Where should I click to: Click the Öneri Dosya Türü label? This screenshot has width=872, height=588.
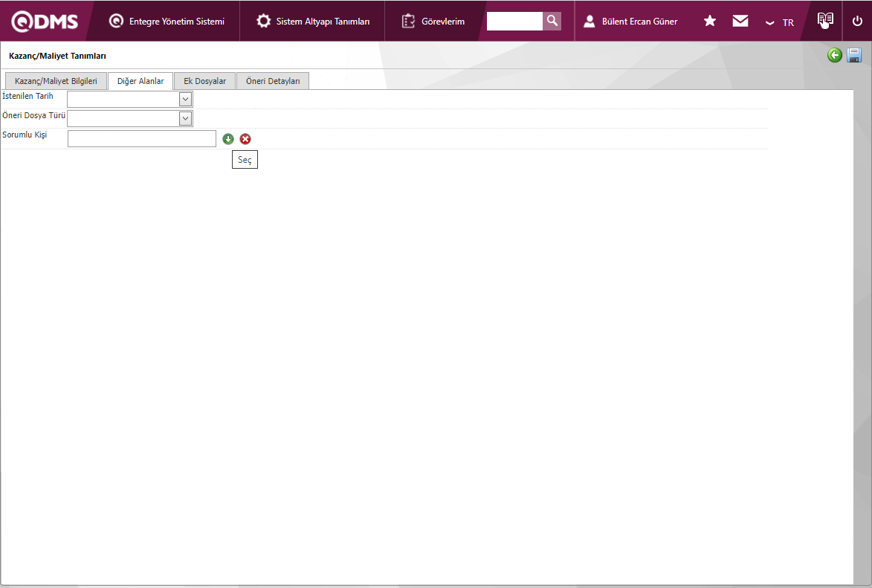pos(33,116)
